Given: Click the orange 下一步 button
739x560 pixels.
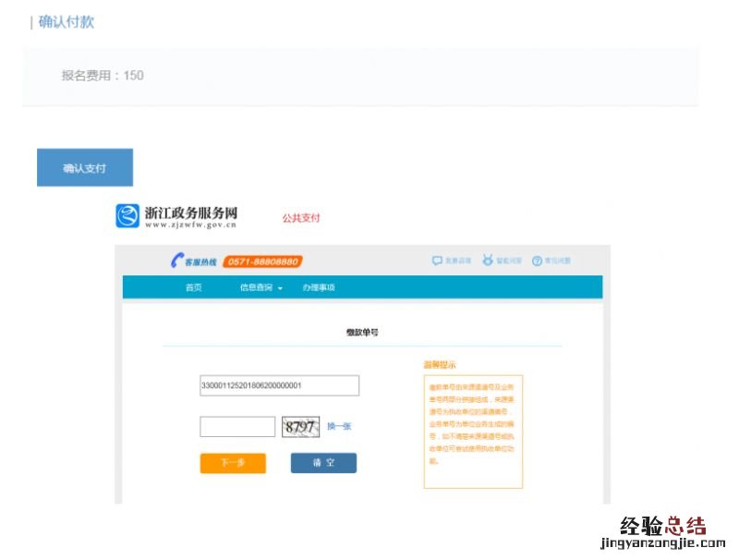Looking at the screenshot, I should (234, 463).
